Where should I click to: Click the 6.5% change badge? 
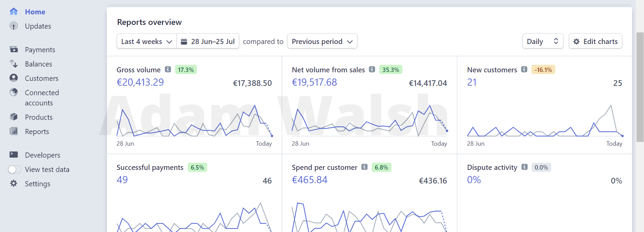[197, 167]
